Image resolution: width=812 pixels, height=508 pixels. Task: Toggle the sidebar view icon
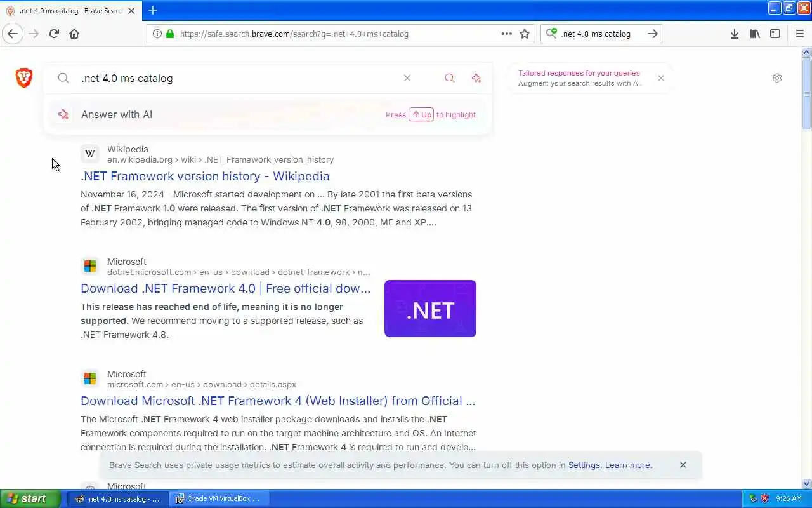(775, 34)
